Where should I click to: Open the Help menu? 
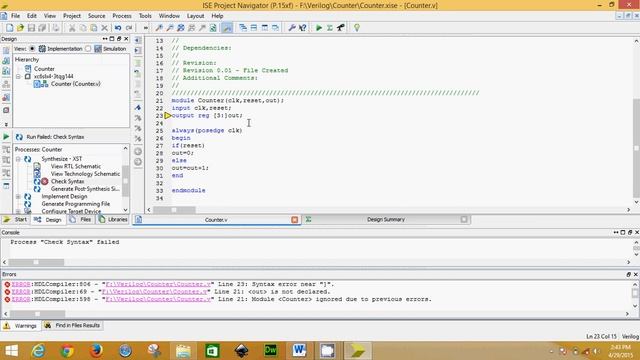click(217, 16)
